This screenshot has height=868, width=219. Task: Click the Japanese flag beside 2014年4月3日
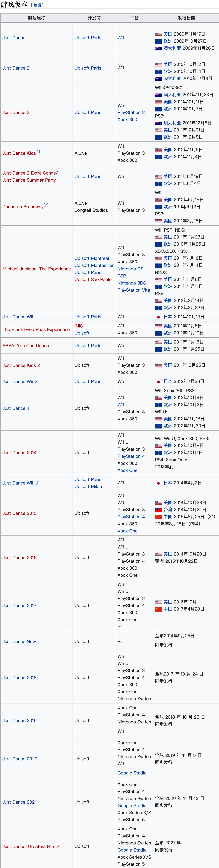158,483
